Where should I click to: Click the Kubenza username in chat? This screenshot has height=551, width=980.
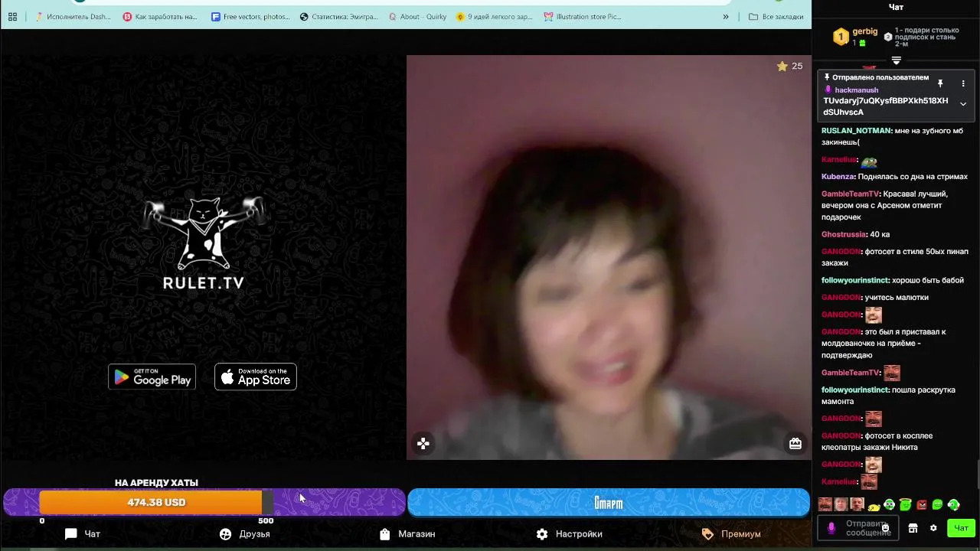tap(838, 177)
